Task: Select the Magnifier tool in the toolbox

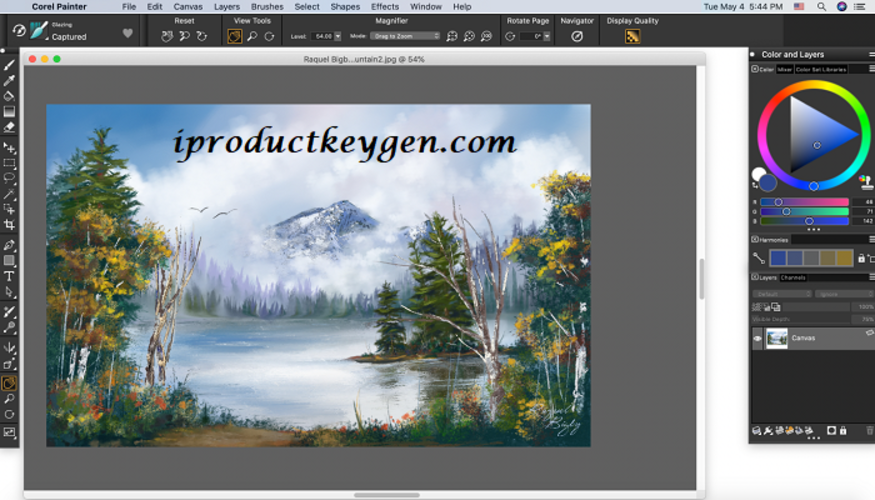Action: (9, 399)
